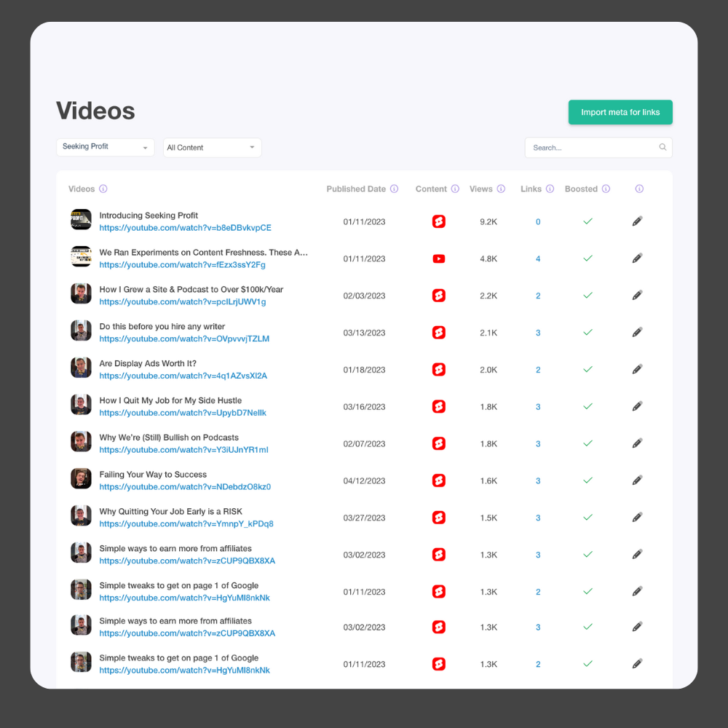The height and width of the screenshot is (728, 728).
Task: Toggle boosted checkmark for Do this before you hire any writer
Action: 587,333
